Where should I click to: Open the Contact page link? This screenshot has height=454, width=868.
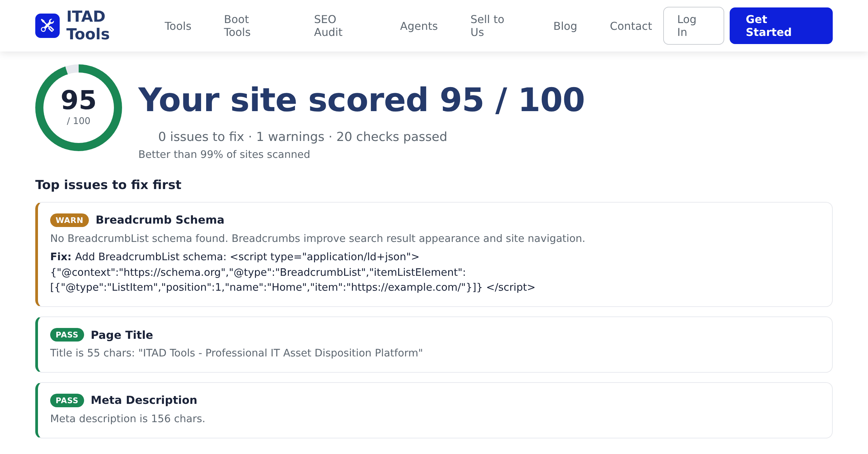click(x=631, y=26)
